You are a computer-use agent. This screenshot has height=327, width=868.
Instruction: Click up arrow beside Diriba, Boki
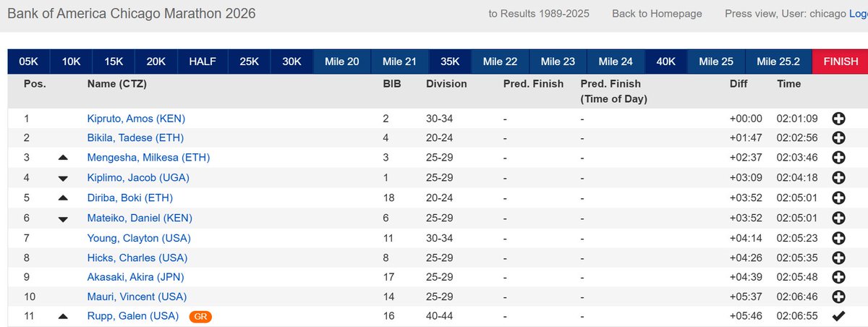[x=63, y=197]
